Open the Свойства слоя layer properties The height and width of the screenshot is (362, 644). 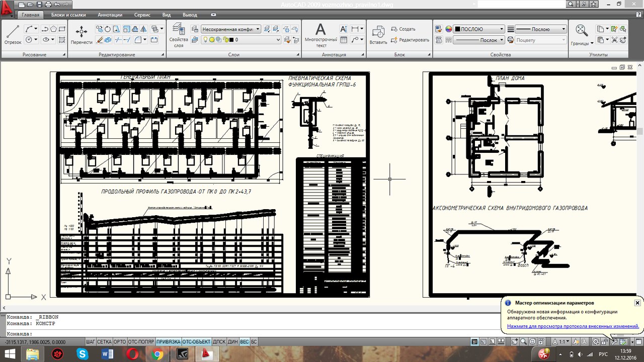(178, 34)
